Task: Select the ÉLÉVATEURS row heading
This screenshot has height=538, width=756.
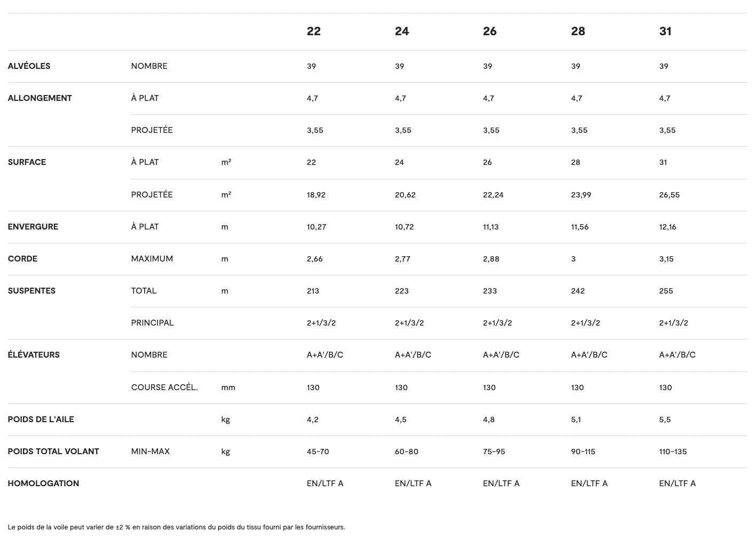Action: click(33, 355)
